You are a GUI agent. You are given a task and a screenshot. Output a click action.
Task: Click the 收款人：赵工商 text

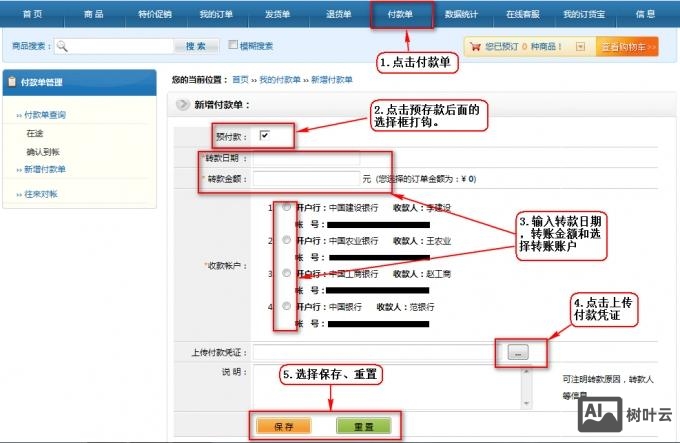point(422,274)
